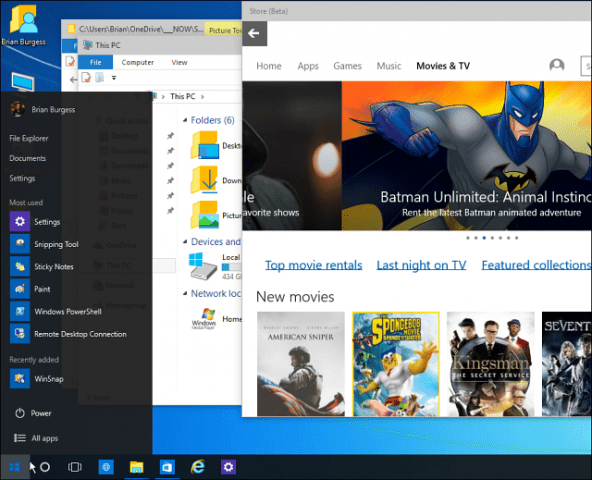Open File Explorer from the taskbar
This screenshot has height=480, width=592.
(x=136, y=467)
